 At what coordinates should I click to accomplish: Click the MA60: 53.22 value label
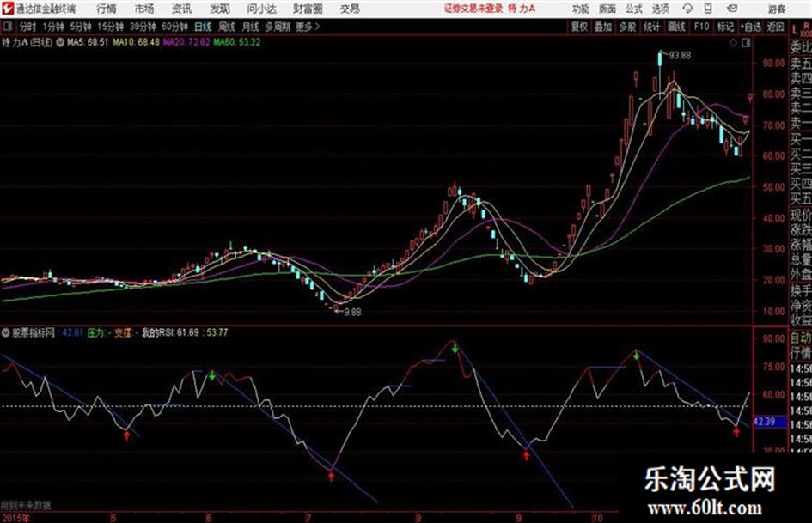click(x=237, y=42)
